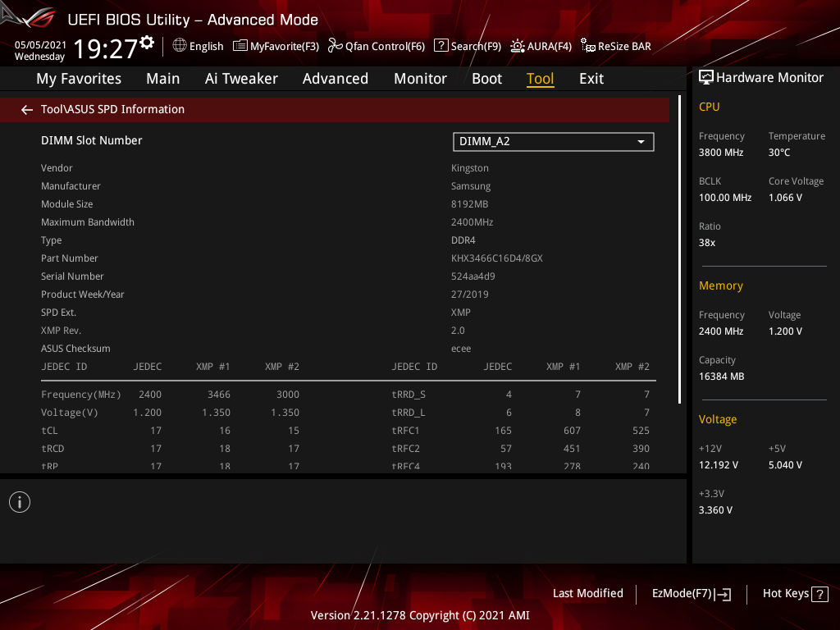
Task: Click the +12V 12.192 V reading
Action: 719,465
